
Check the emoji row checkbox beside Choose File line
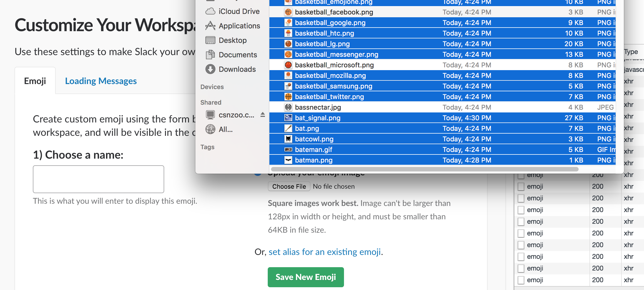521,187
